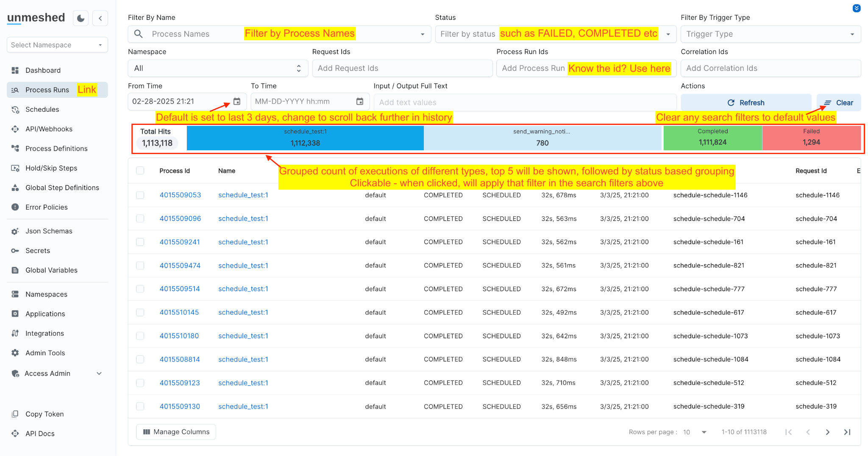The image size is (868, 456).
Task: Open the From Time calendar picker icon
Action: [x=237, y=102]
